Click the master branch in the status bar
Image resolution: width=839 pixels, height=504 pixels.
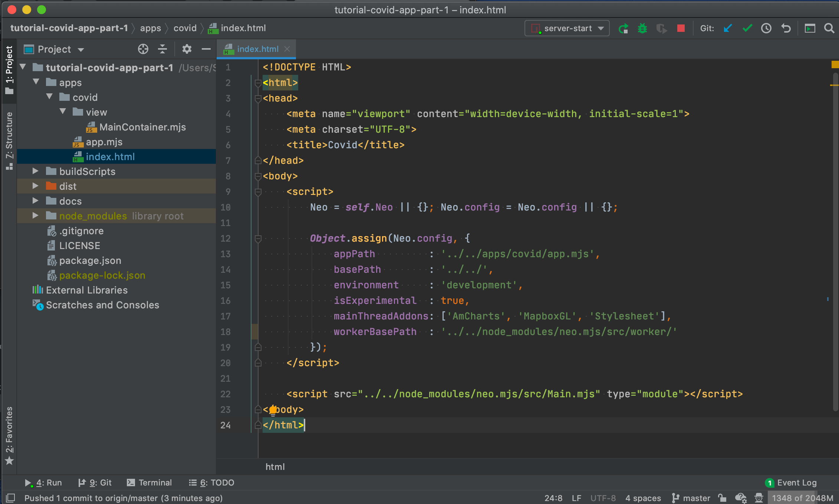coord(697,498)
